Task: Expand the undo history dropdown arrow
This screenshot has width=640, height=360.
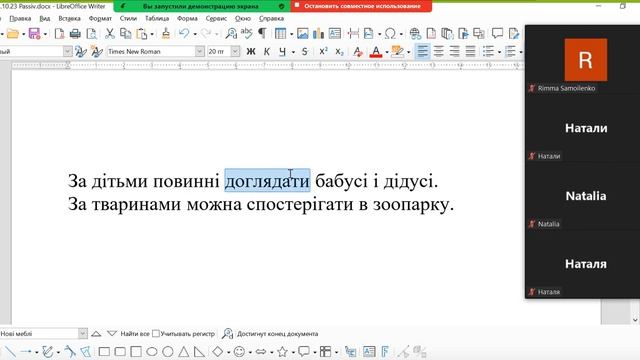Action: tap(195, 34)
